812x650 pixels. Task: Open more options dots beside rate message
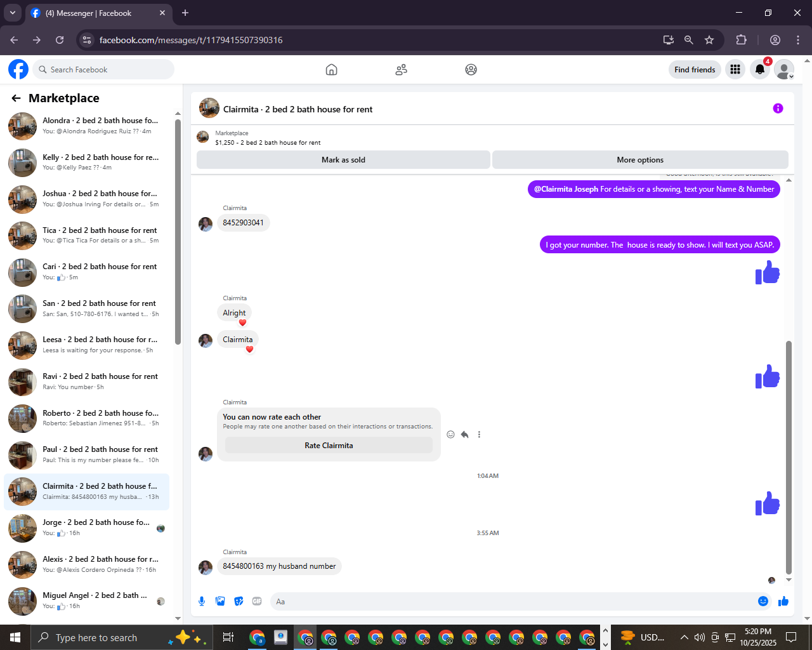tap(479, 435)
